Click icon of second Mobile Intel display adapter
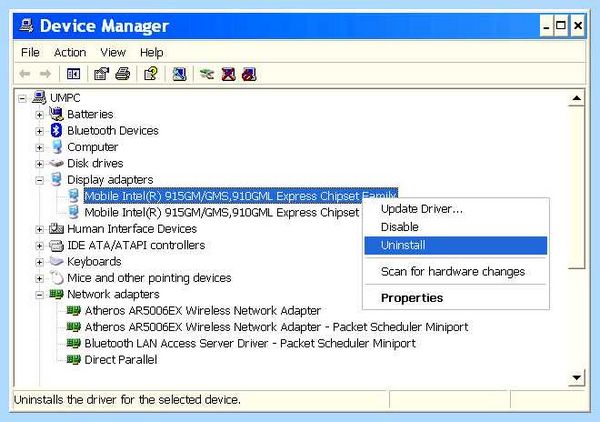600x422 pixels. coord(73,212)
